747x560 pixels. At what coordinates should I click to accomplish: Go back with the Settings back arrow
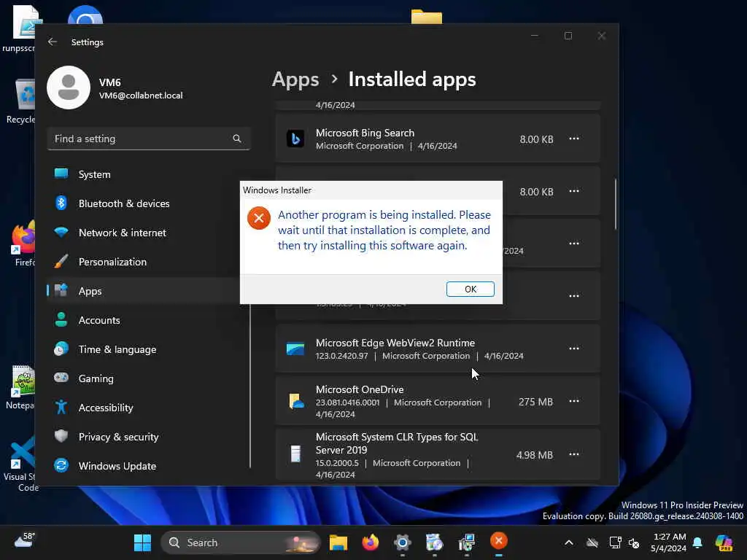(53, 42)
